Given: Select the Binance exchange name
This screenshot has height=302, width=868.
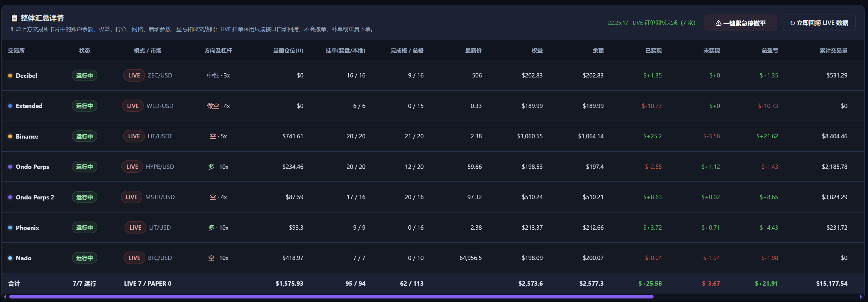Looking at the screenshot, I should pyautogui.click(x=27, y=136).
